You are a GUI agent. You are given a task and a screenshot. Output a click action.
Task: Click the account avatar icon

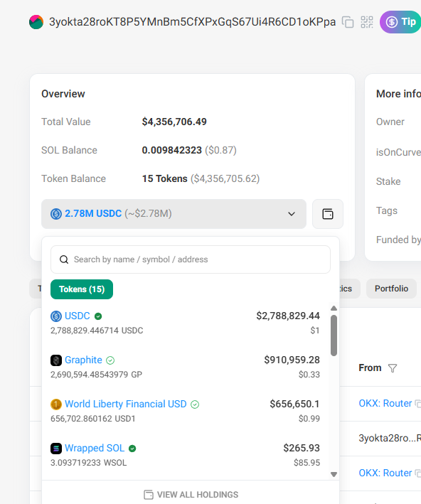click(x=36, y=22)
